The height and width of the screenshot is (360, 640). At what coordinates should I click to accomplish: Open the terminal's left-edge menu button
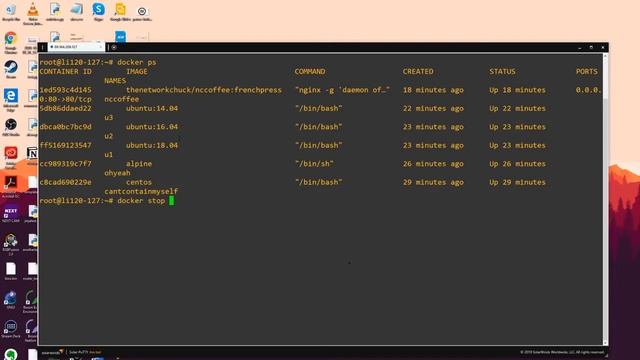[42, 47]
